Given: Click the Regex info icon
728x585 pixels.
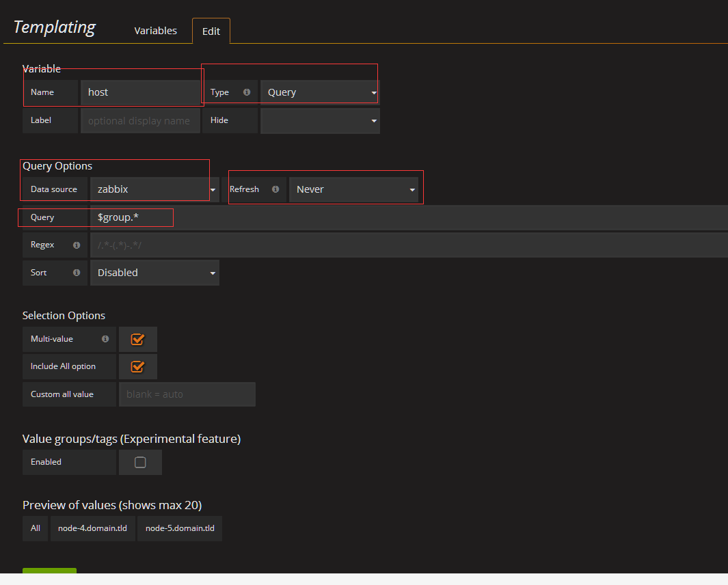Looking at the screenshot, I should click(x=77, y=245).
